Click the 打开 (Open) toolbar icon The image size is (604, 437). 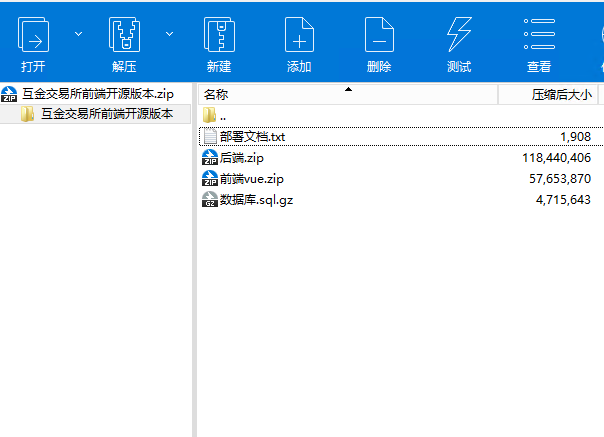(33, 35)
